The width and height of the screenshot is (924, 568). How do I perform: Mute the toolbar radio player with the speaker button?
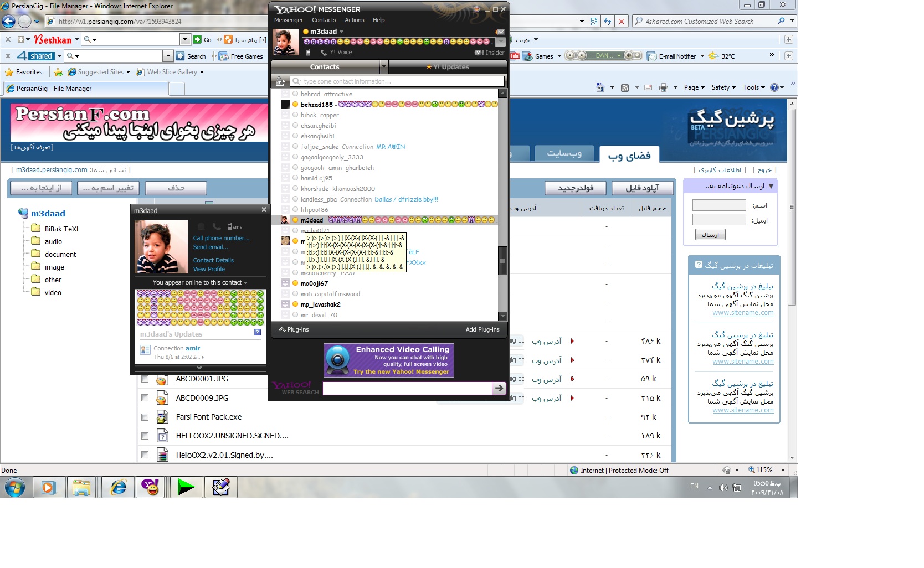[x=629, y=55]
